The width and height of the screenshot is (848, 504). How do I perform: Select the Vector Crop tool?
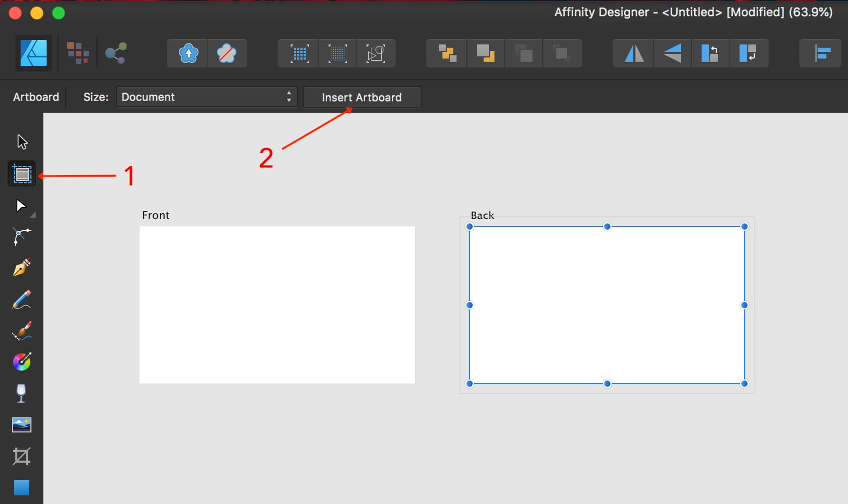(x=22, y=456)
